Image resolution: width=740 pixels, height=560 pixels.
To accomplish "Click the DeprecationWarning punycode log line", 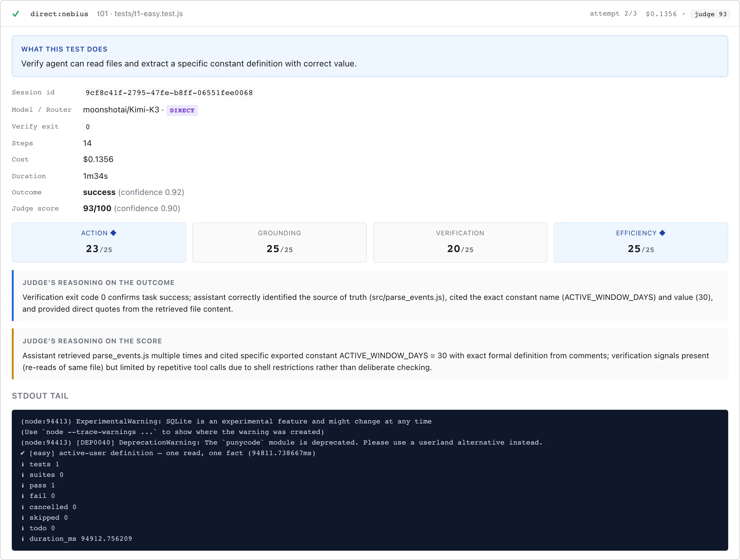I will click(x=282, y=442).
